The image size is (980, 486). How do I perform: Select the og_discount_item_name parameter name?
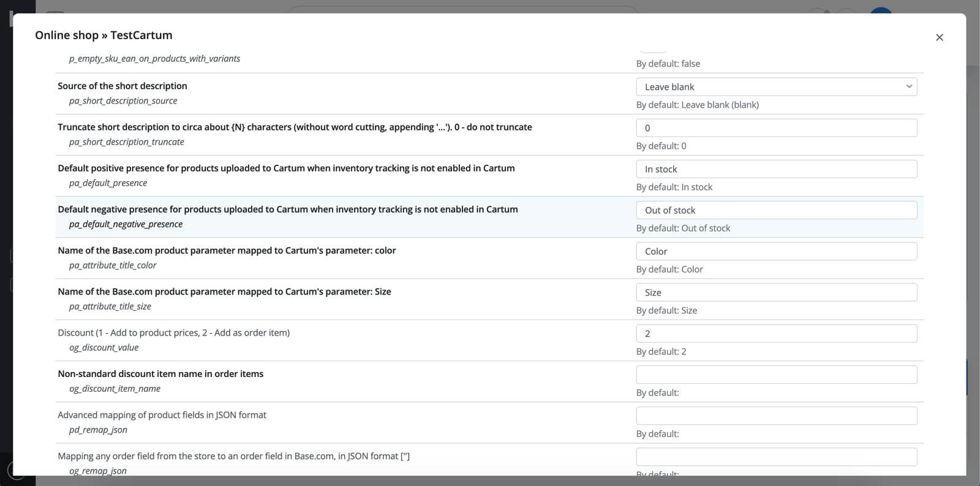[115, 388]
